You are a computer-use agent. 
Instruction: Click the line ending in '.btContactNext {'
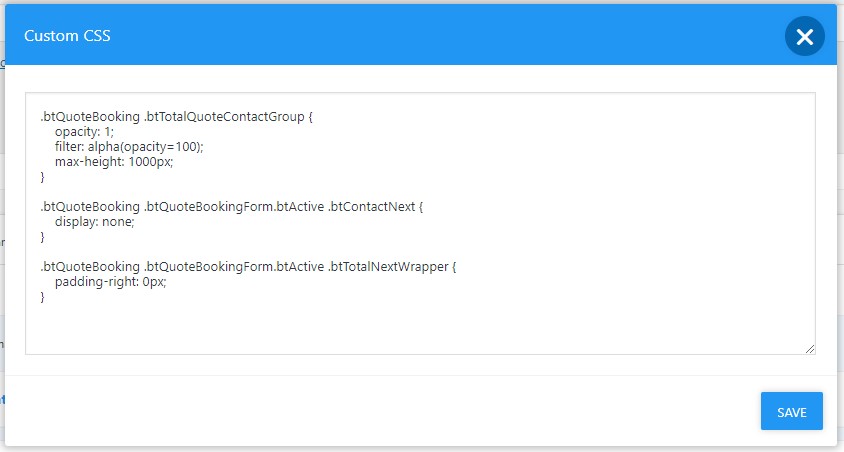pyautogui.click(x=231, y=207)
